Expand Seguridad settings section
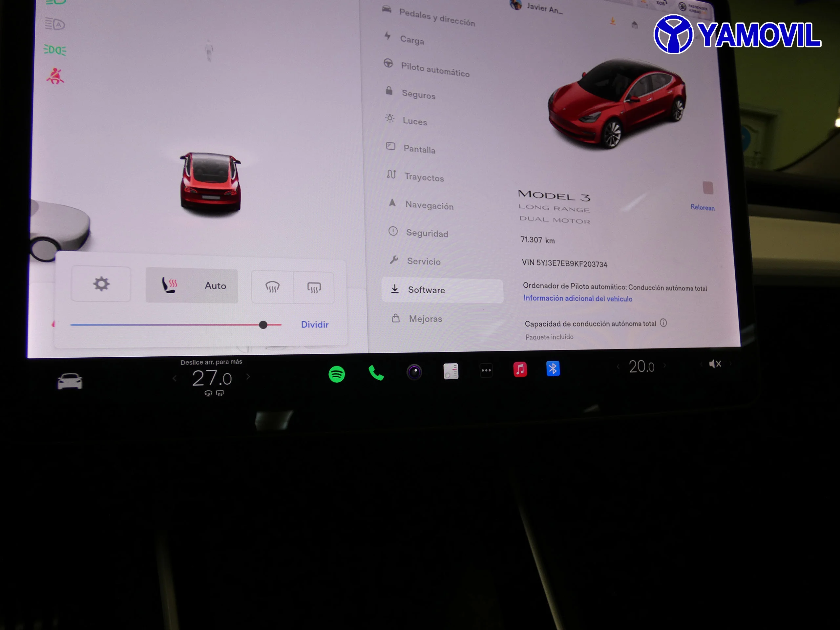 [x=428, y=233]
